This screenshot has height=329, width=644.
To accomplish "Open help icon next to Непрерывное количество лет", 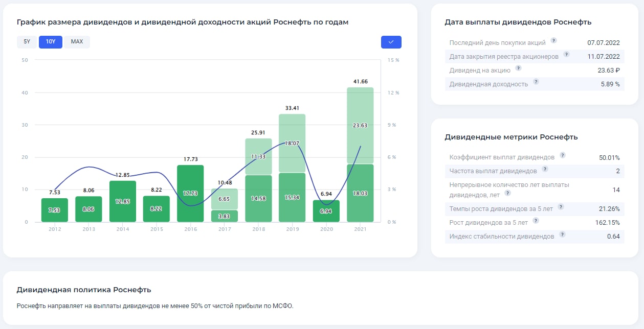I will (x=507, y=193).
